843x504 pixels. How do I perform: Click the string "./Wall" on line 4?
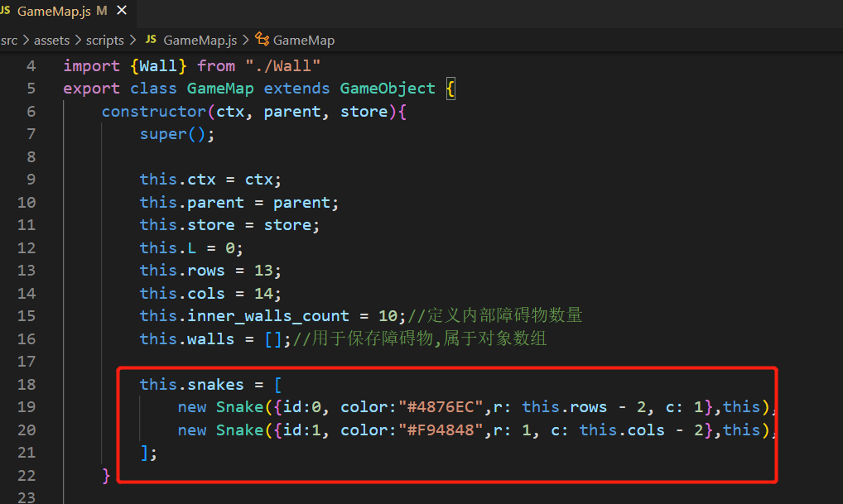point(282,66)
